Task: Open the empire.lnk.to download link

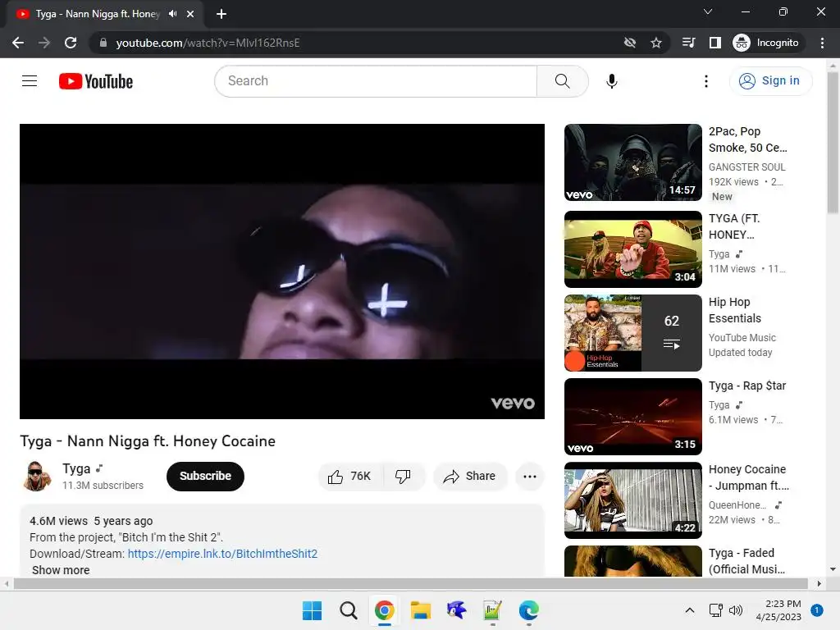Action: 222,554
